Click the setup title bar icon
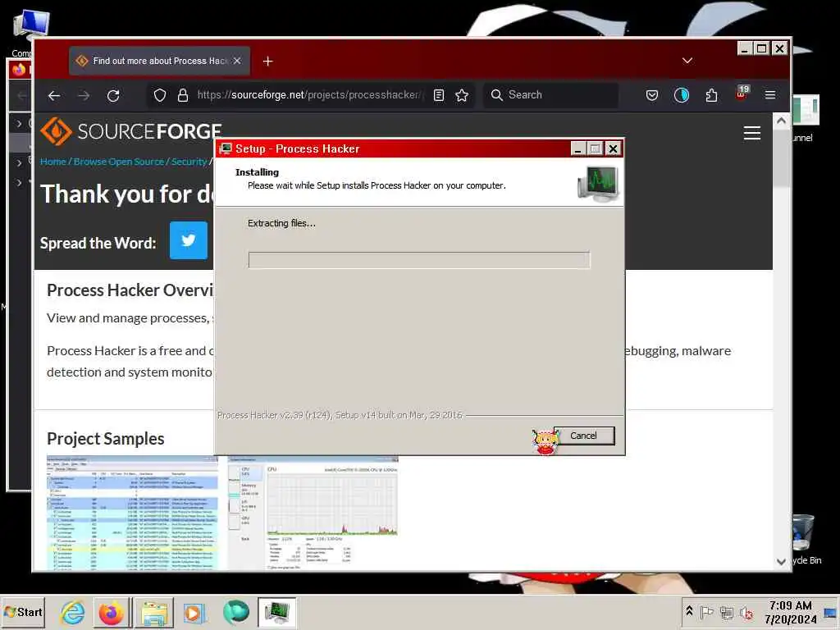This screenshot has width=840, height=630. pyautogui.click(x=226, y=149)
